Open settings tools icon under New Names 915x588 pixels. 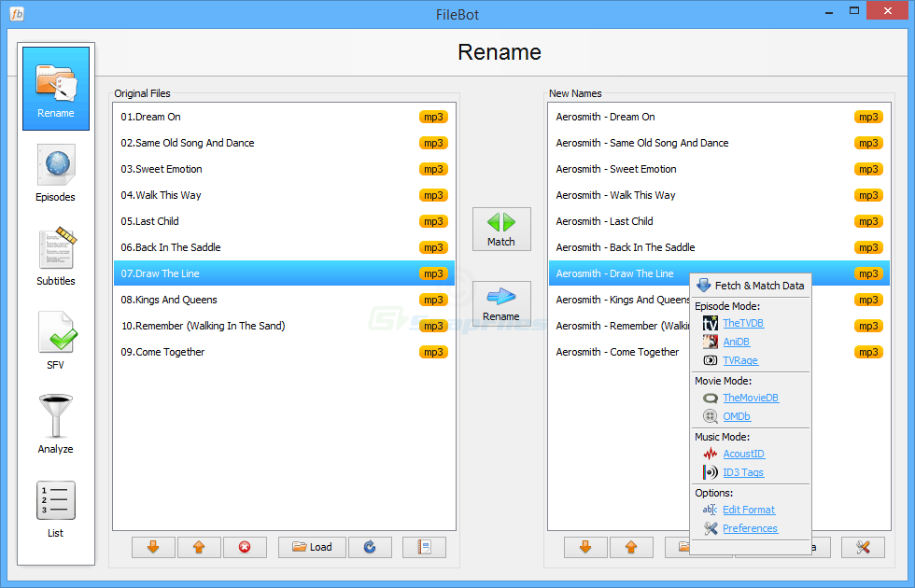coord(863,547)
